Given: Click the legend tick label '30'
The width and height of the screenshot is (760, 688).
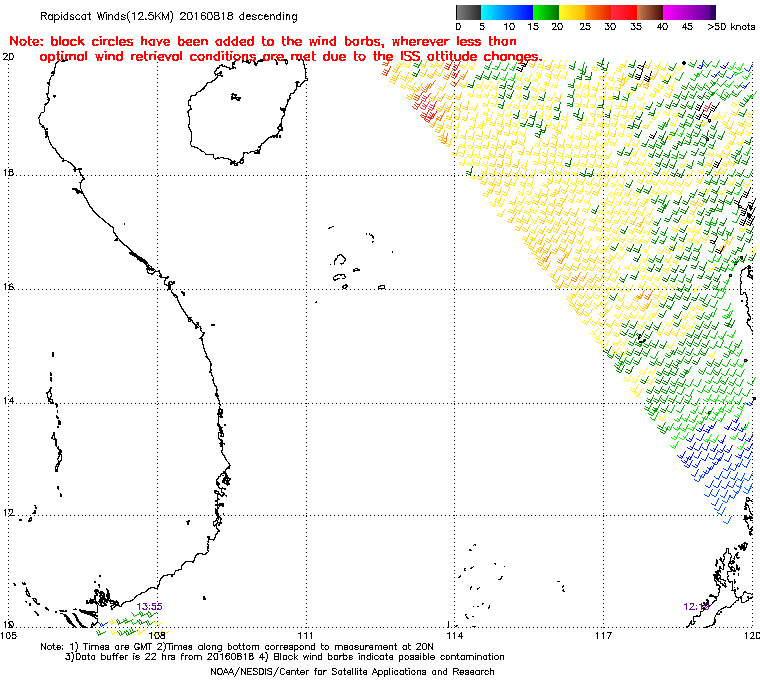Looking at the screenshot, I should [610, 27].
